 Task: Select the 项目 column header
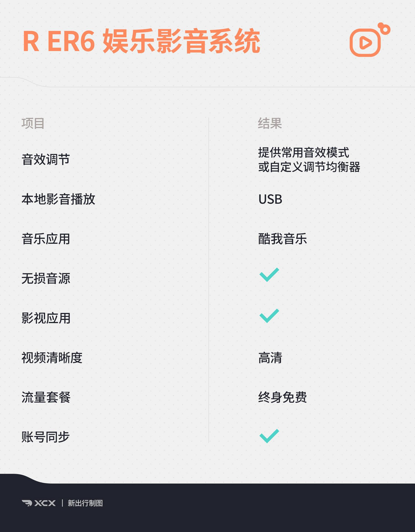[x=33, y=123]
